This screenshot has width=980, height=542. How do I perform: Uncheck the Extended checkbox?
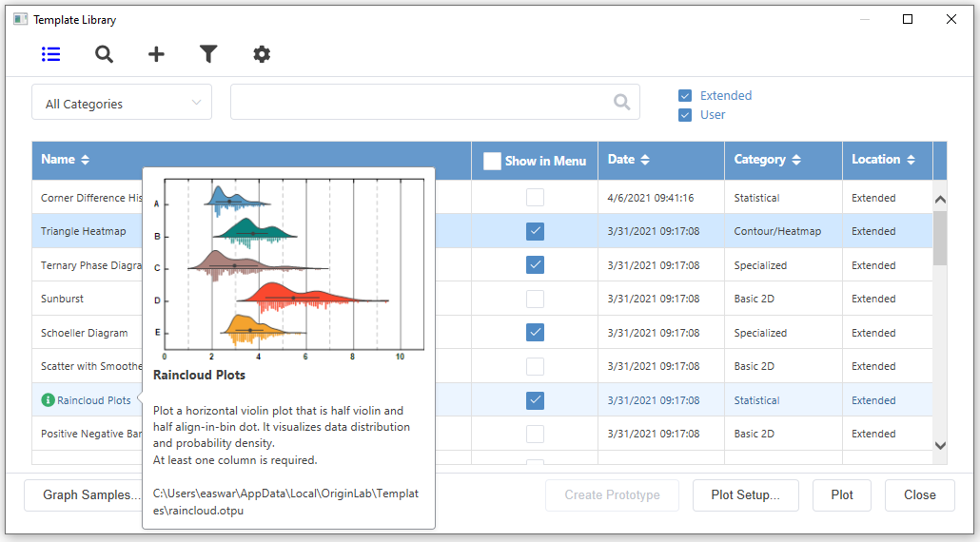685,96
